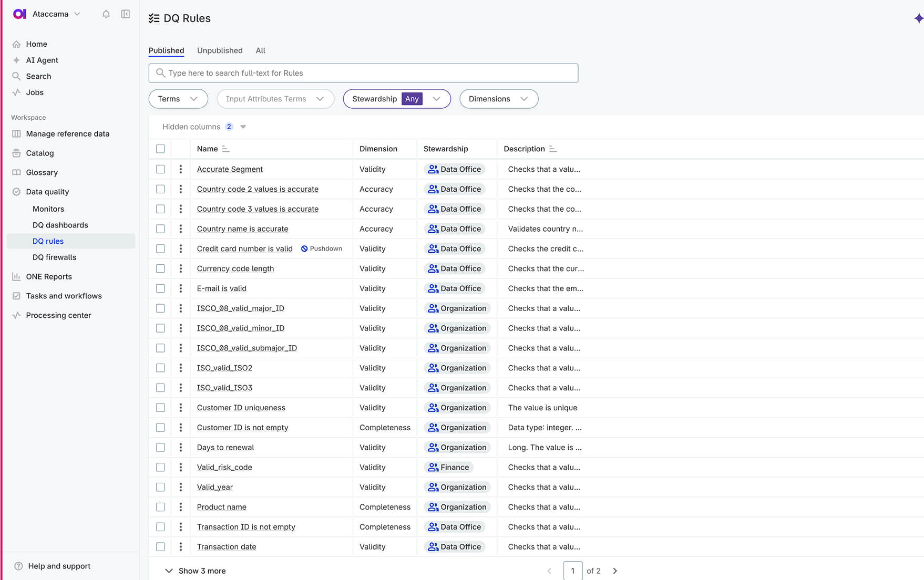Open the row menu for Accurate Segment
The width and height of the screenshot is (924, 580).
181,169
